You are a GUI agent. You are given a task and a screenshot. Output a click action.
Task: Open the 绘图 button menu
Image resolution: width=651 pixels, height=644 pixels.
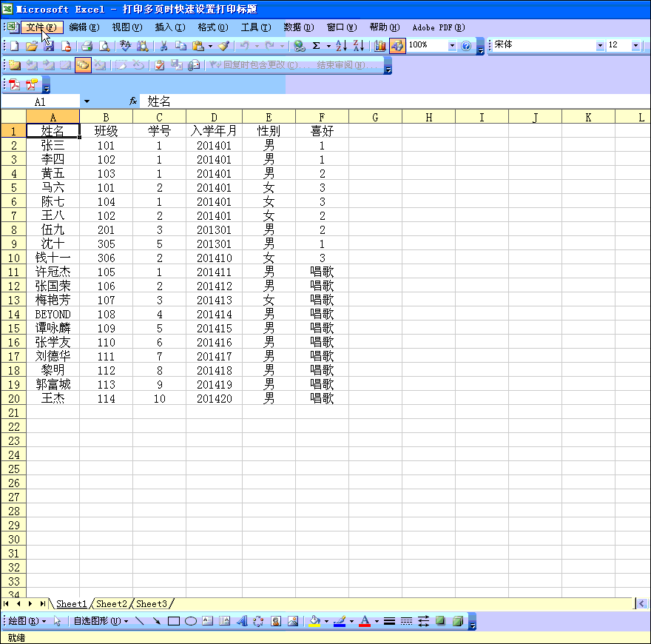[27, 621]
